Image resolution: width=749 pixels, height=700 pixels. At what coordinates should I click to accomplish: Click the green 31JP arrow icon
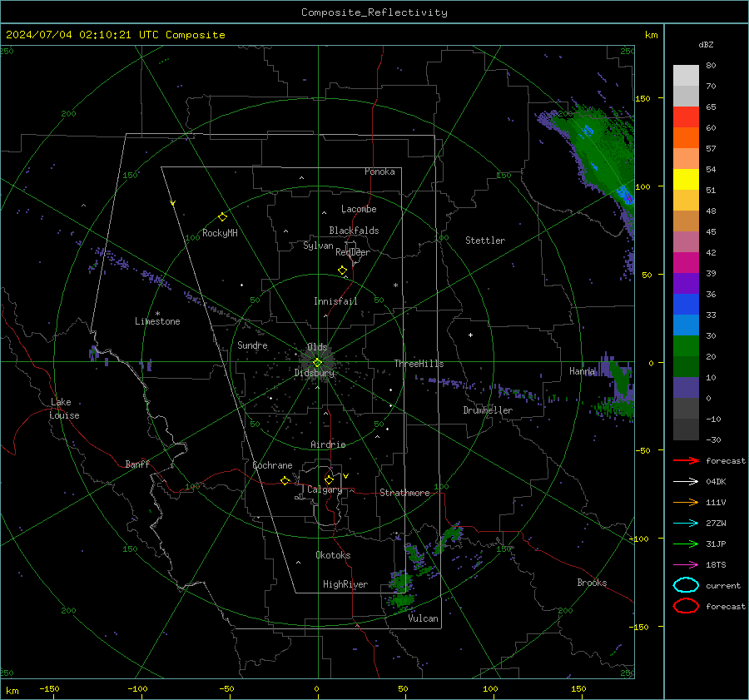[686, 544]
